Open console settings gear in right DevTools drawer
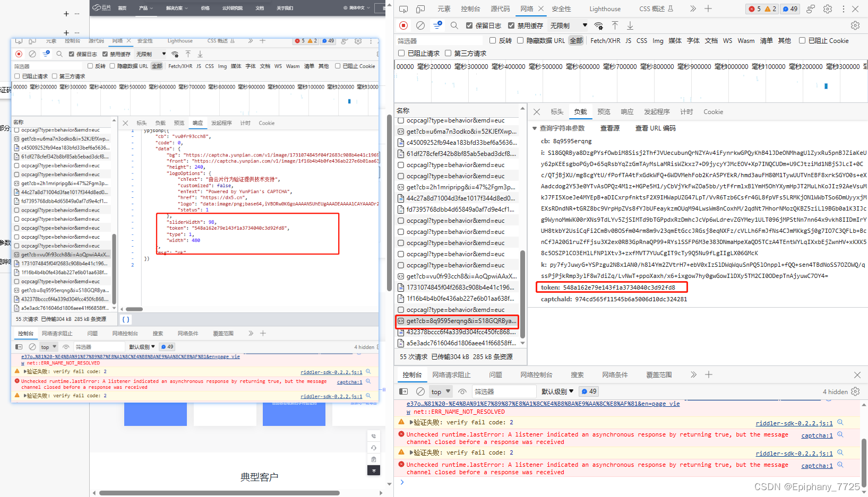 [855, 391]
